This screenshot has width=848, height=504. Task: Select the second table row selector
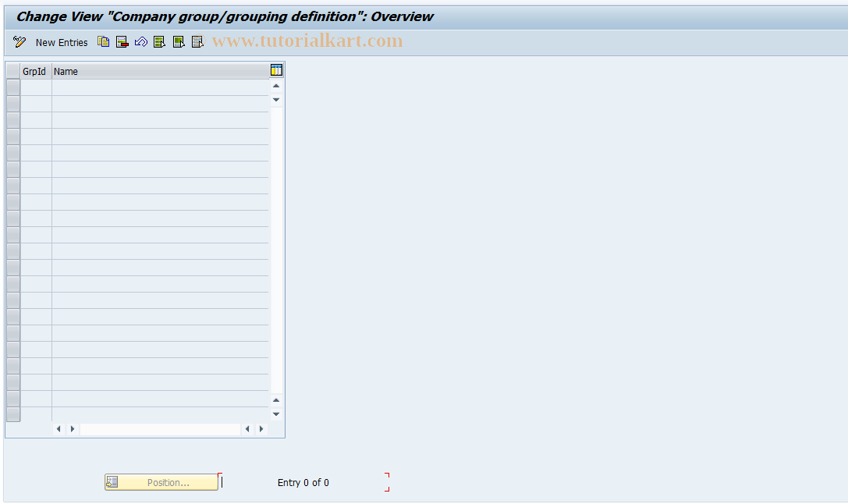(x=13, y=104)
